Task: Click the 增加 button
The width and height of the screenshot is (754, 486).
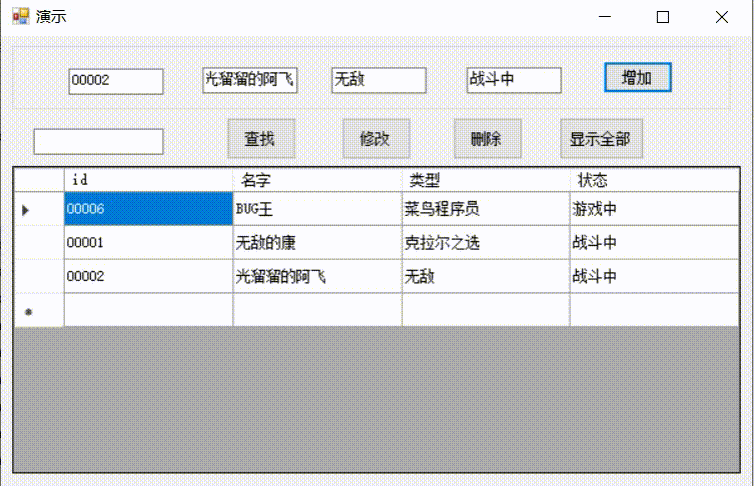Action: pyautogui.click(x=638, y=77)
